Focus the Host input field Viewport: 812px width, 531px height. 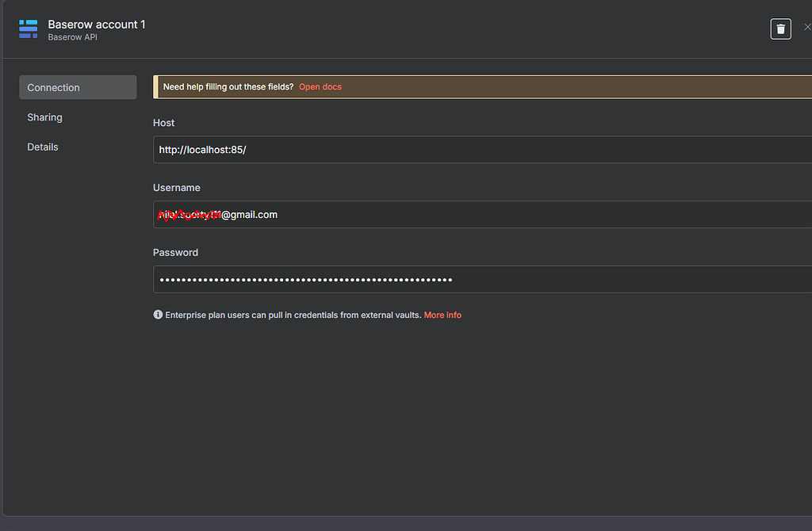[x=476, y=150]
